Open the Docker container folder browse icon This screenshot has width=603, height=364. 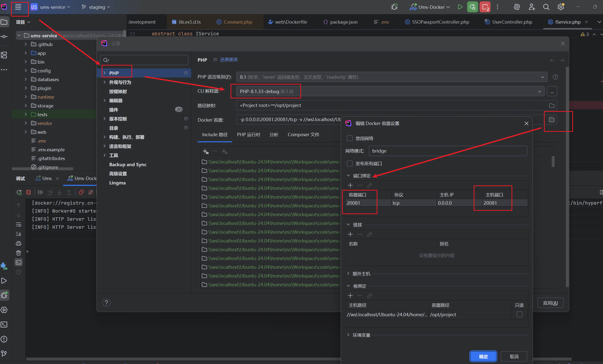tap(551, 120)
